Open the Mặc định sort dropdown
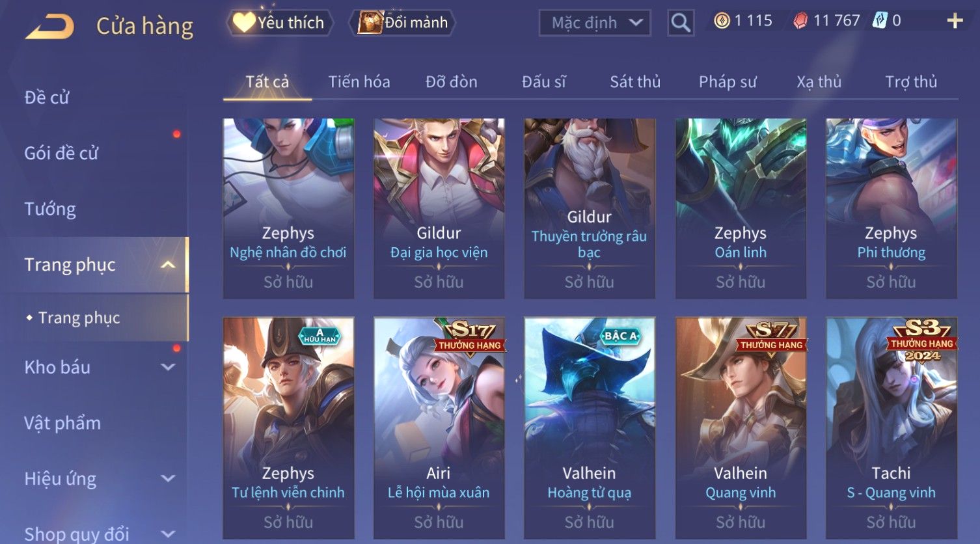The height and width of the screenshot is (544, 980). click(x=595, y=23)
